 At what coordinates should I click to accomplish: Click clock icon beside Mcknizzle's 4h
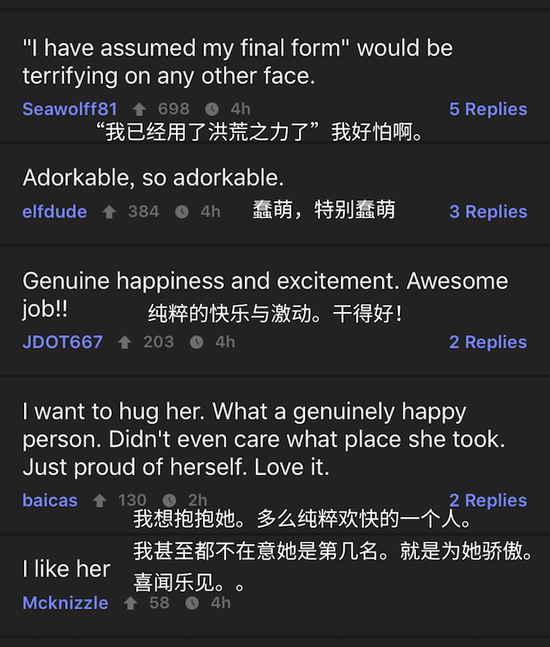pyautogui.click(x=192, y=603)
